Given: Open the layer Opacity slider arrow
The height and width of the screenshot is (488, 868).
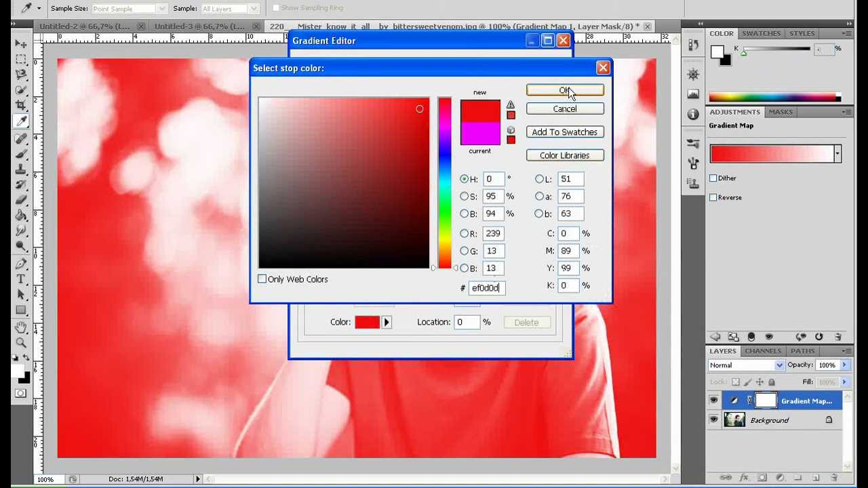Looking at the screenshot, I should pyautogui.click(x=844, y=365).
